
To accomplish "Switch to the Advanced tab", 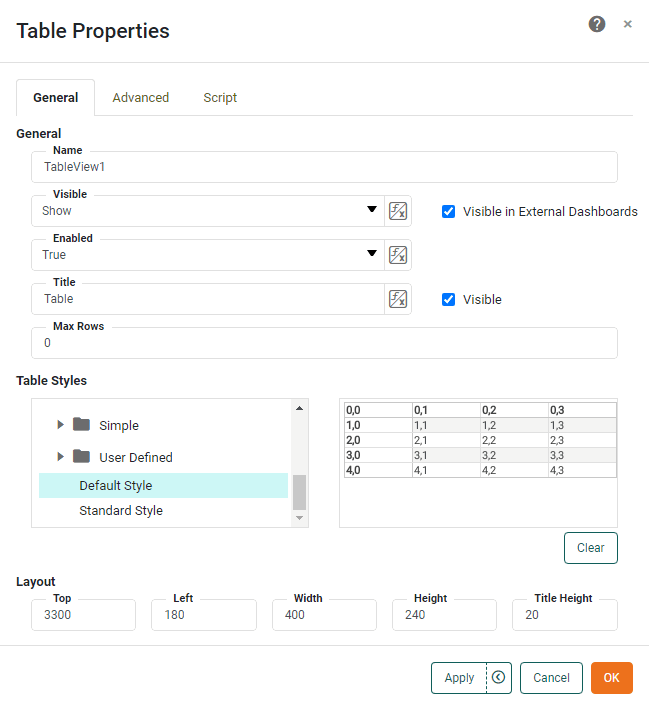I will [141, 98].
